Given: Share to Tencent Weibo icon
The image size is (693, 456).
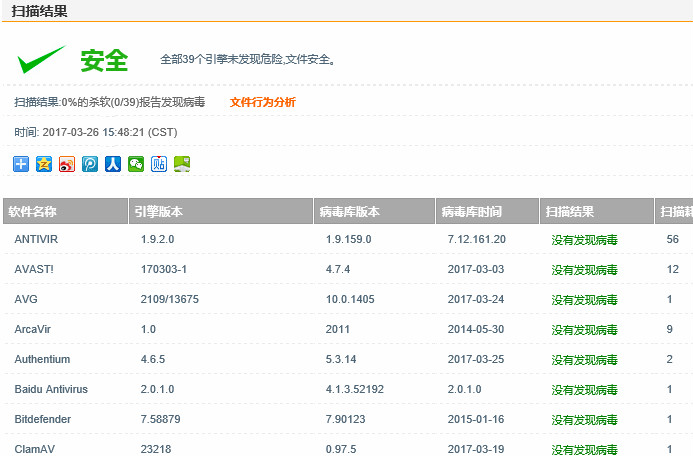Looking at the screenshot, I should 90,164.
